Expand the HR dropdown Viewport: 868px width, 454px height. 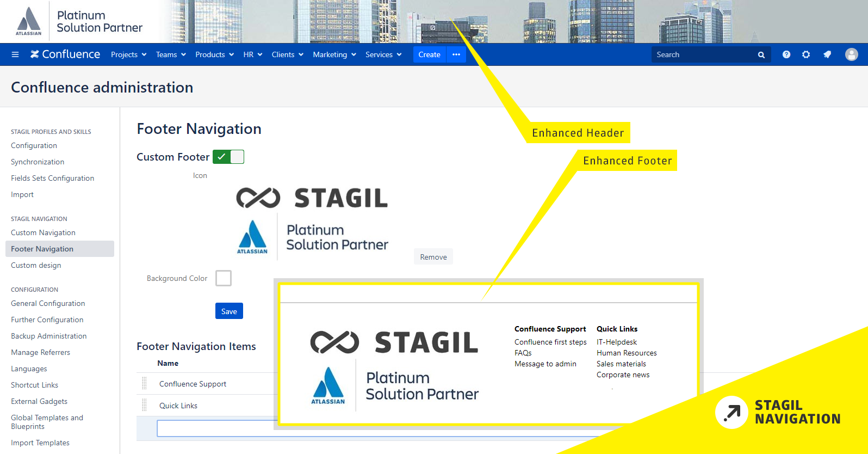click(x=253, y=54)
